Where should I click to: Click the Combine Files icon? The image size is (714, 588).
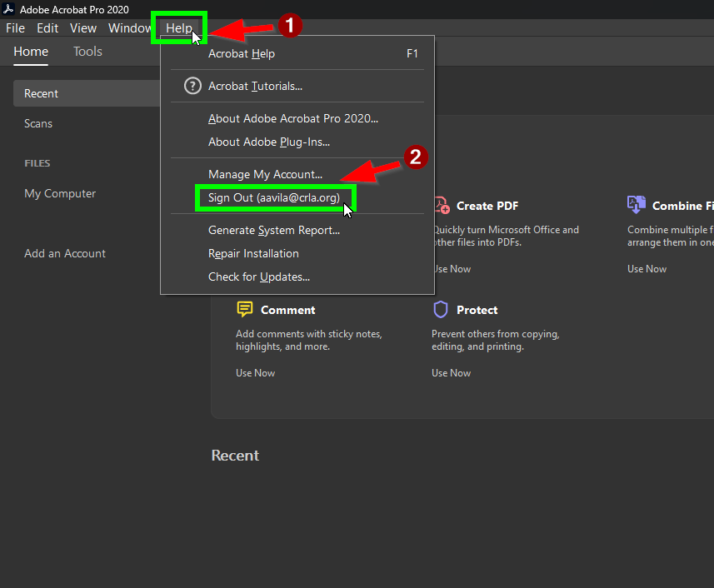pyautogui.click(x=637, y=205)
